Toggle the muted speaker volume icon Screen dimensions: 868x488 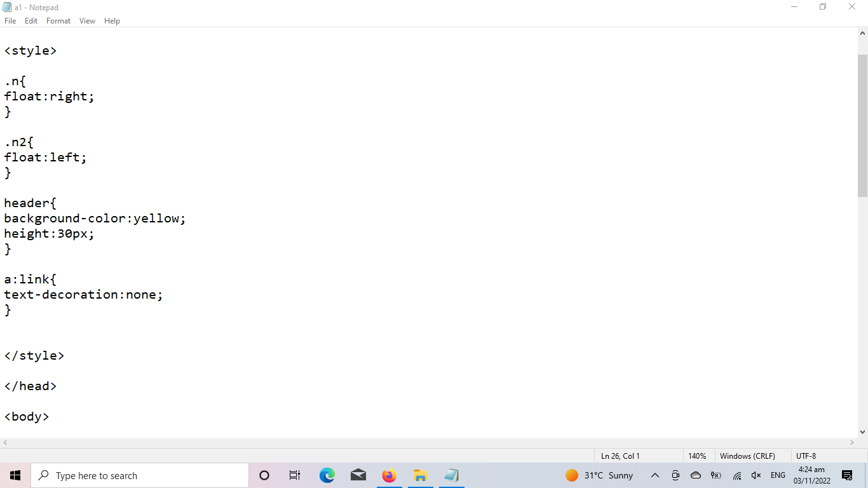click(x=756, y=475)
